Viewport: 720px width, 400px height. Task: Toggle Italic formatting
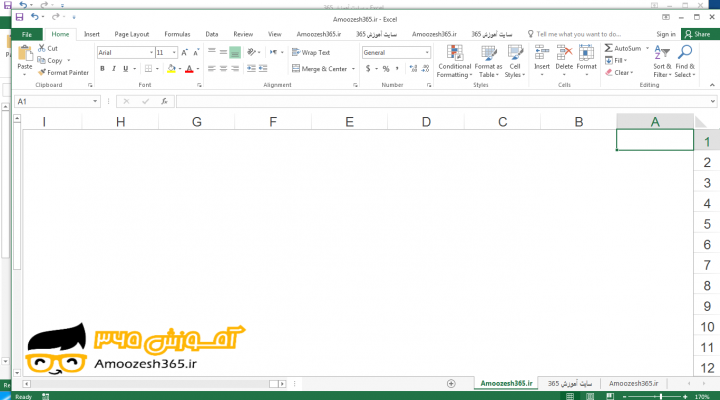[x=113, y=68]
